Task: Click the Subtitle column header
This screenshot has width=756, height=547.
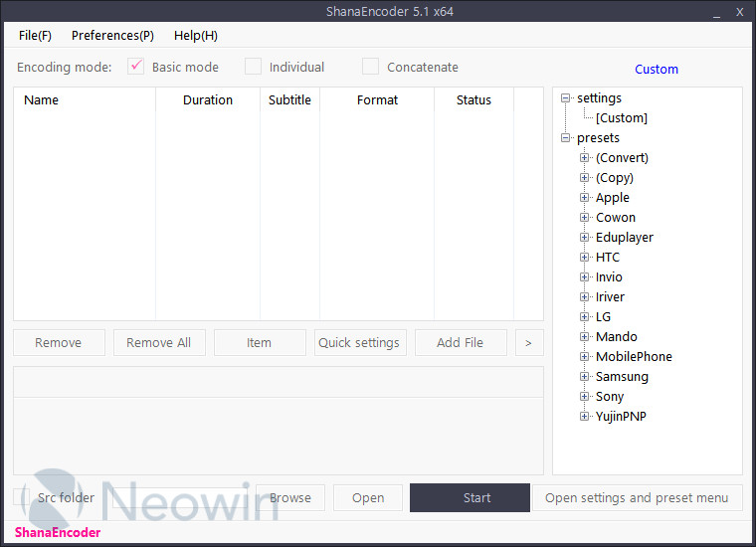Action: [x=289, y=99]
